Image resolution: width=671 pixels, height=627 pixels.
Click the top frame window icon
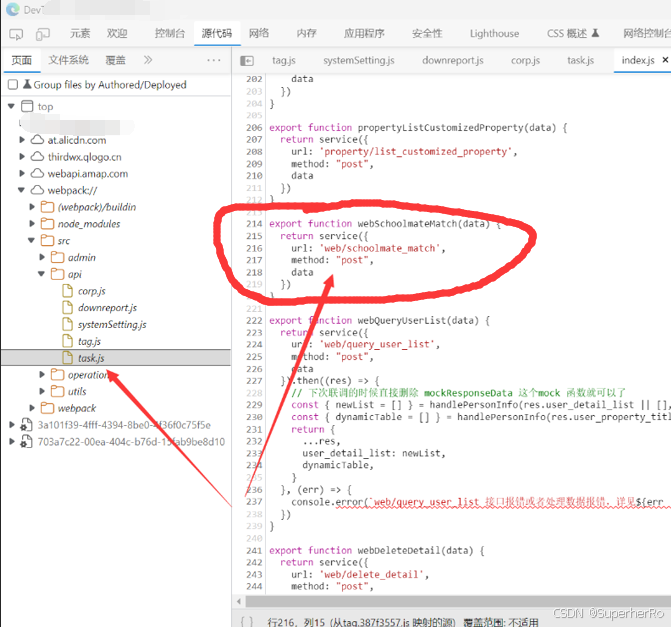click(27, 106)
